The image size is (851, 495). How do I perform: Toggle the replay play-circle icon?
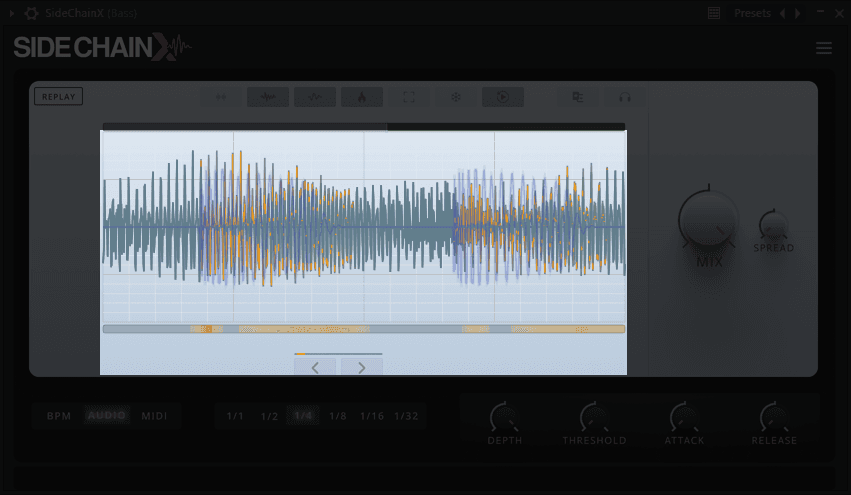[x=503, y=97]
